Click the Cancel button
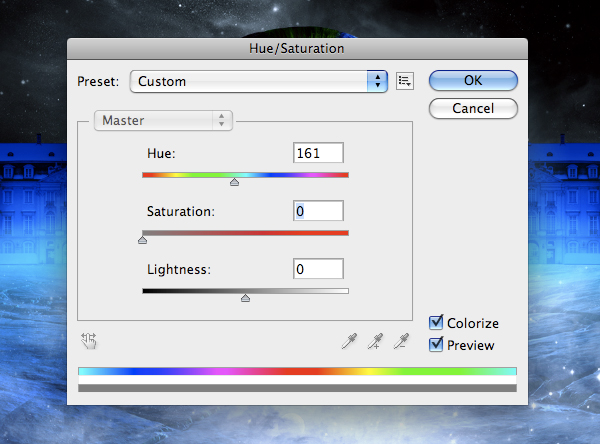Image resolution: width=600 pixels, height=444 pixels. point(473,108)
